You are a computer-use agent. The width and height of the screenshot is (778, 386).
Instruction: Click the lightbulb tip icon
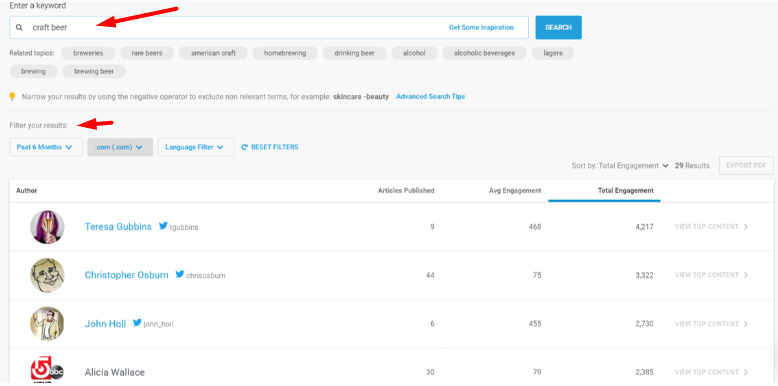pyautogui.click(x=13, y=96)
